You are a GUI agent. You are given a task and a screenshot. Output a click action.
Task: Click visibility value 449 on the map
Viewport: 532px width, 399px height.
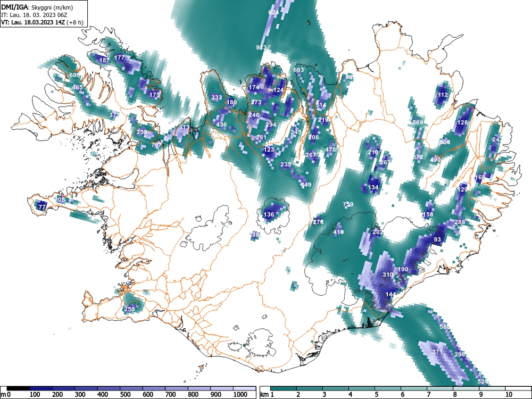pyautogui.click(x=306, y=185)
